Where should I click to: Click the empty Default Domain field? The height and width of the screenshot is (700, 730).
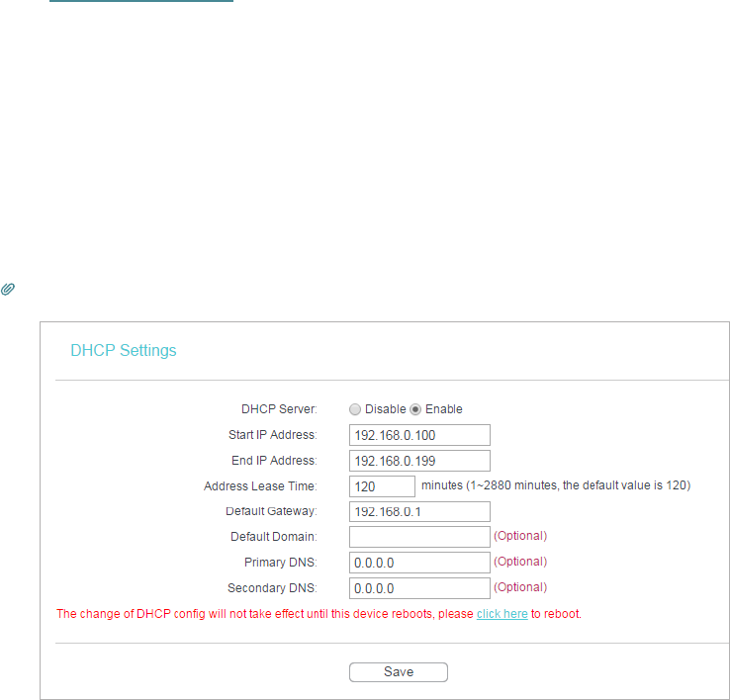pos(419,537)
